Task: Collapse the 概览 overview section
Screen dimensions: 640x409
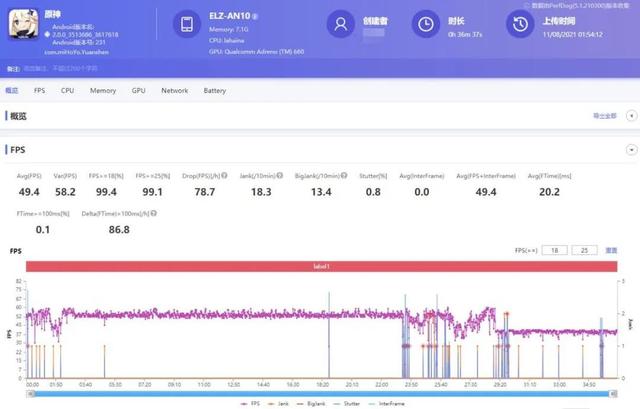Action: (631, 116)
